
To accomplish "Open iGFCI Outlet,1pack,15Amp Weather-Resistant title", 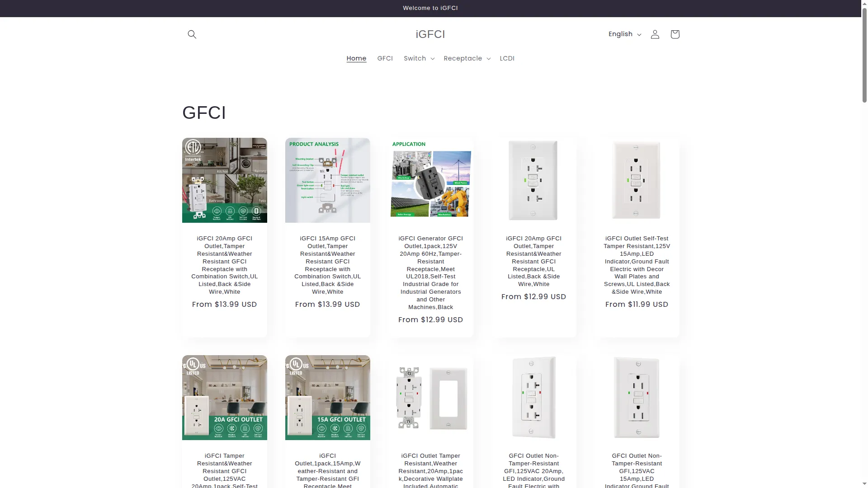I will pos(327,471).
